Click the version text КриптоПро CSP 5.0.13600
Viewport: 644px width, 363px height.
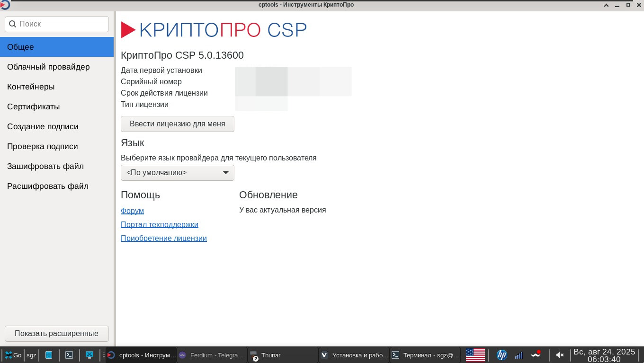pos(182,55)
